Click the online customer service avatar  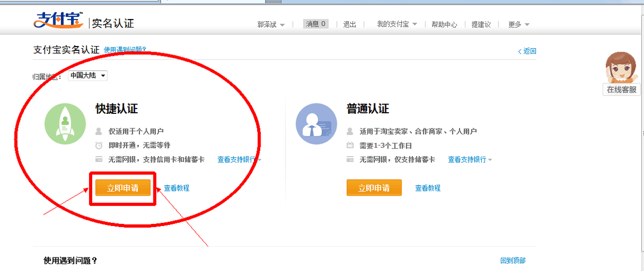[621, 68]
